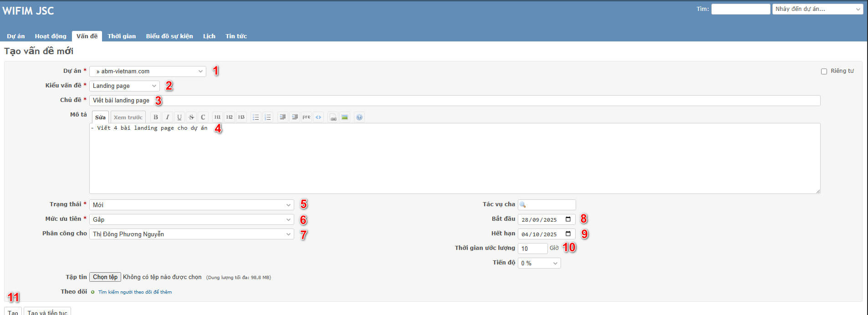Click the Chủ đề subject field
The height and width of the screenshot is (315, 868).
coord(455,101)
